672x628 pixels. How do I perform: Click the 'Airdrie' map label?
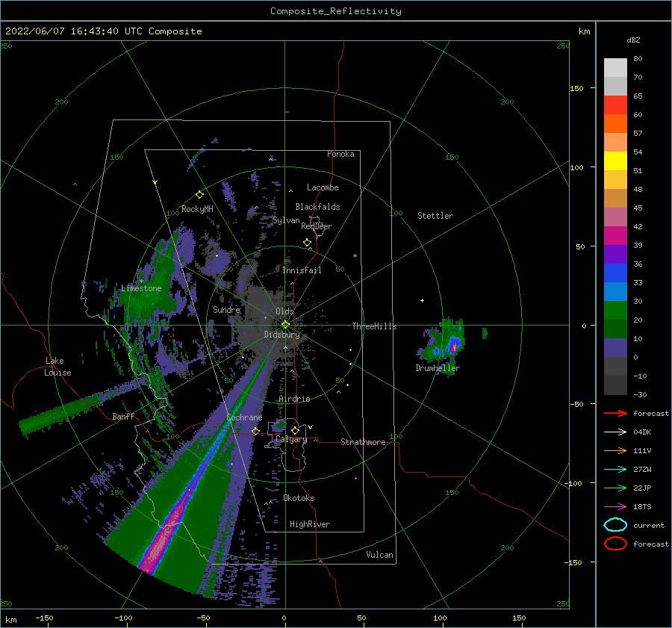(294, 399)
